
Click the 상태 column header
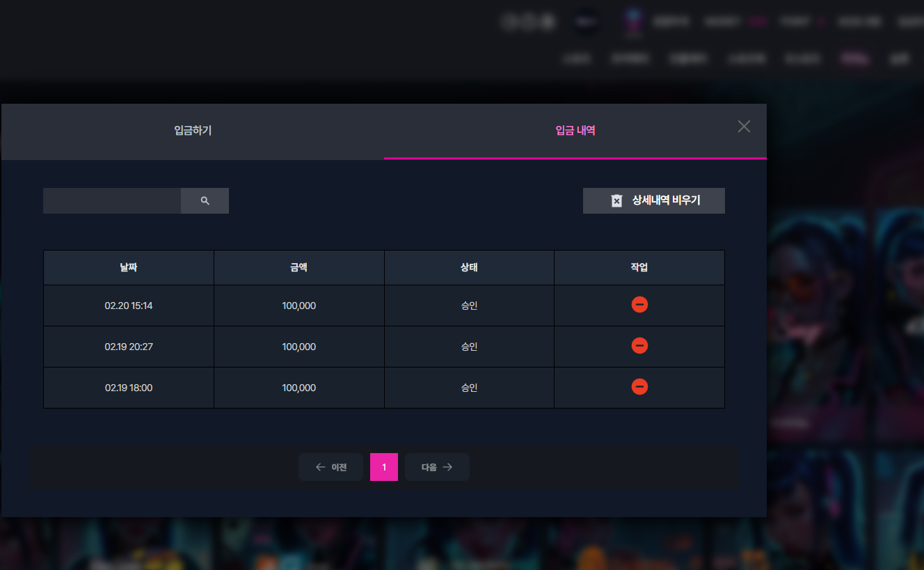coord(469,267)
